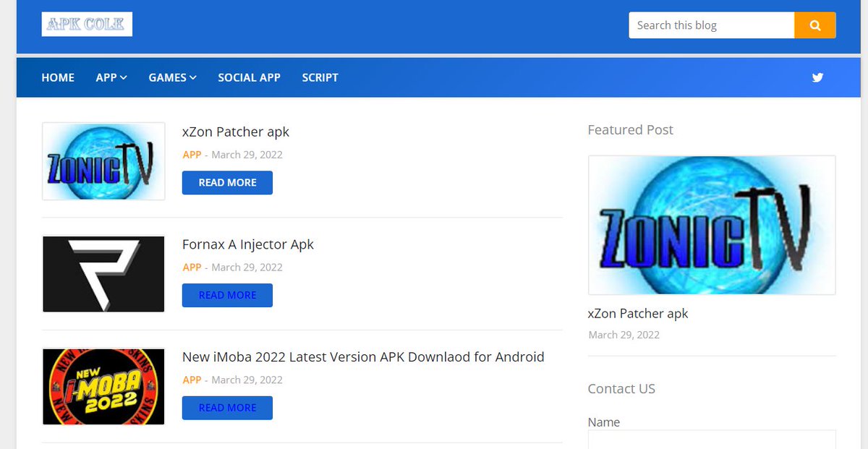Click March 29, 2022 date on Fornax post
Viewport: 868px width, 449px height.
[x=247, y=268]
